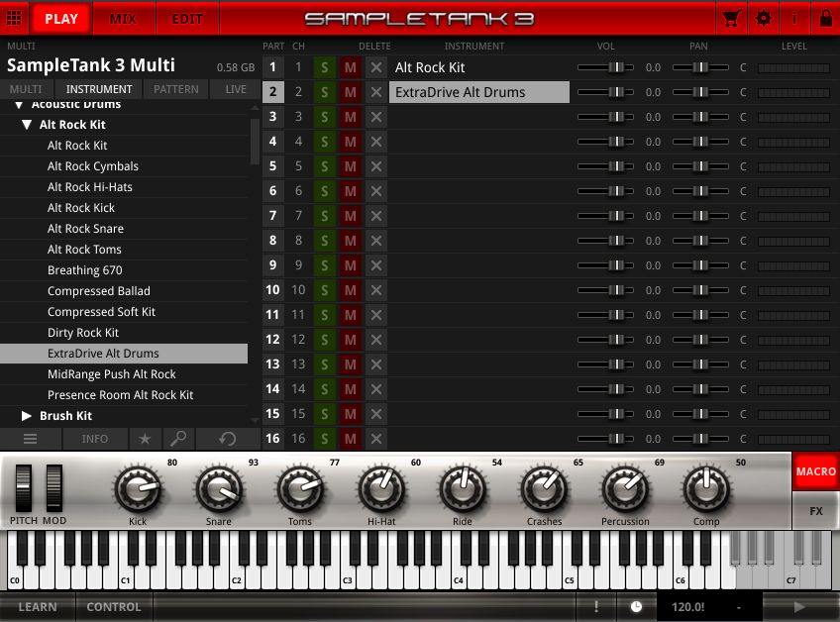Click the LEARN button
840x622 pixels.
pos(38,606)
